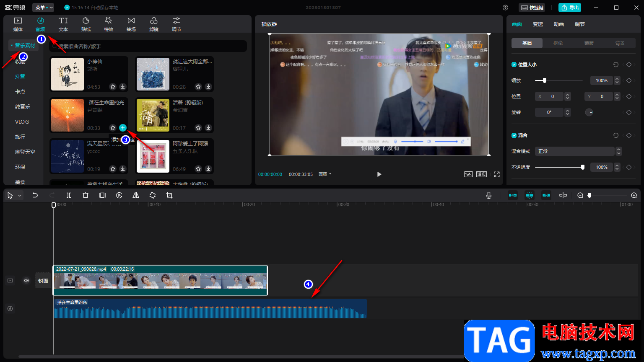
Task: Switch to the 变速 tab
Action: [x=538, y=24]
